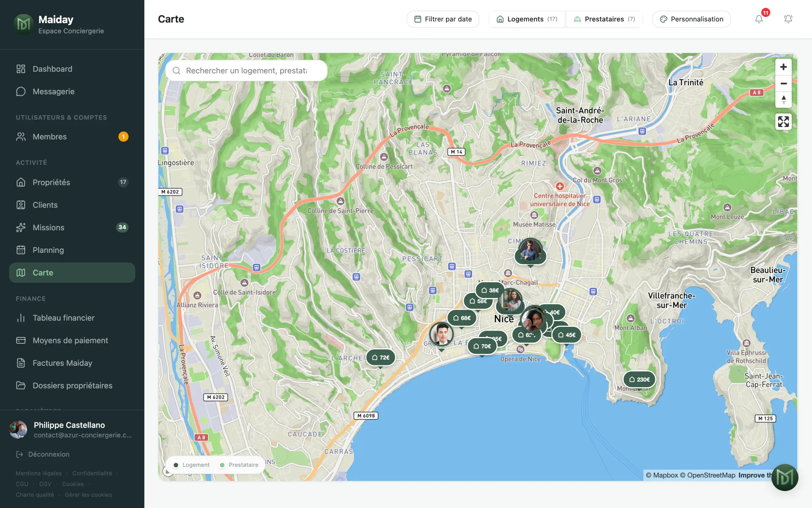Select the 58€ property marker
This screenshot has height=508, width=812.
[478, 301]
